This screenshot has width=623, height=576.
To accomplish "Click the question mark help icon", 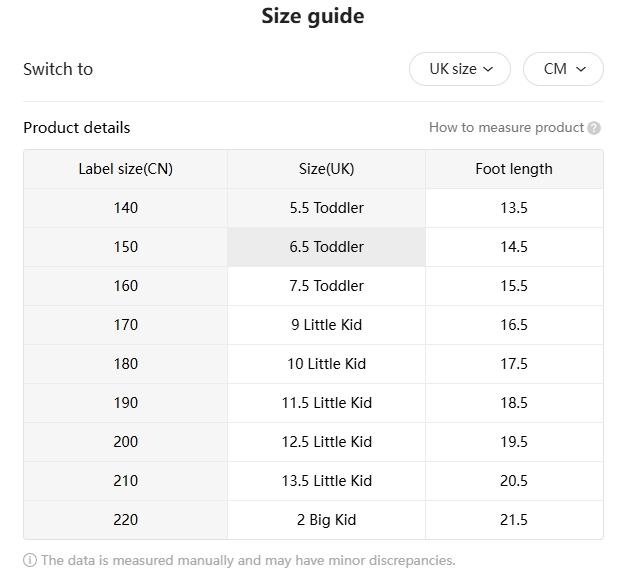I will 594,128.
